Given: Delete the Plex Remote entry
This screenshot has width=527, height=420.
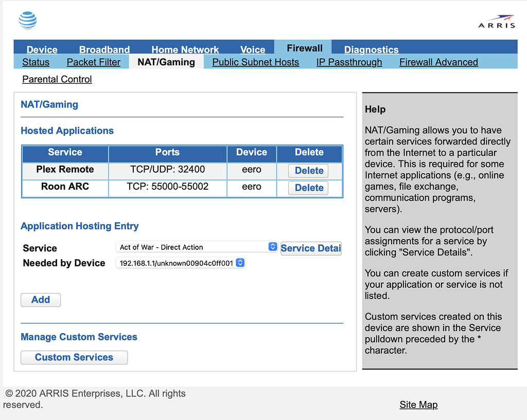Looking at the screenshot, I should (309, 171).
